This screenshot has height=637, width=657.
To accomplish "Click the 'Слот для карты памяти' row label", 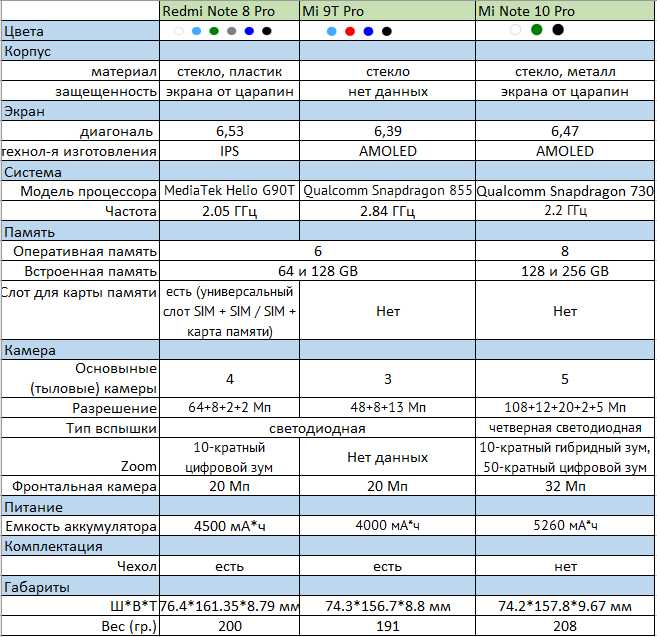I will [x=80, y=310].
